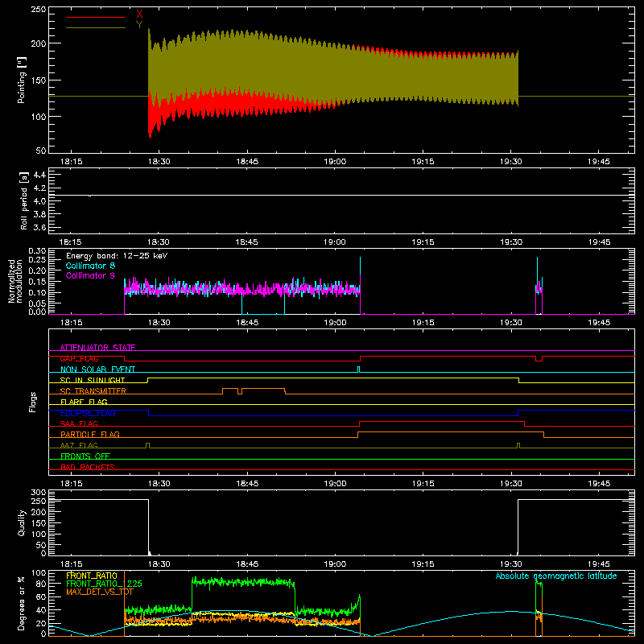Click the 18:15 tick under the Flags plot

(x=71, y=484)
